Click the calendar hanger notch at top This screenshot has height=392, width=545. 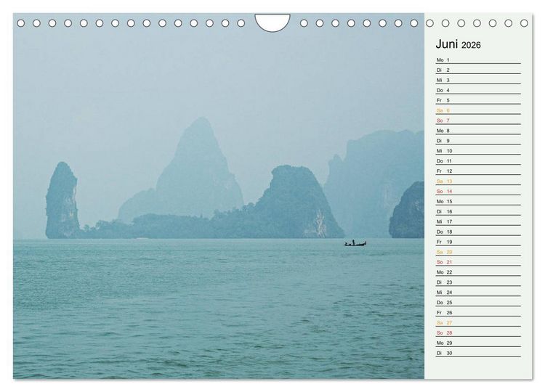272,23
